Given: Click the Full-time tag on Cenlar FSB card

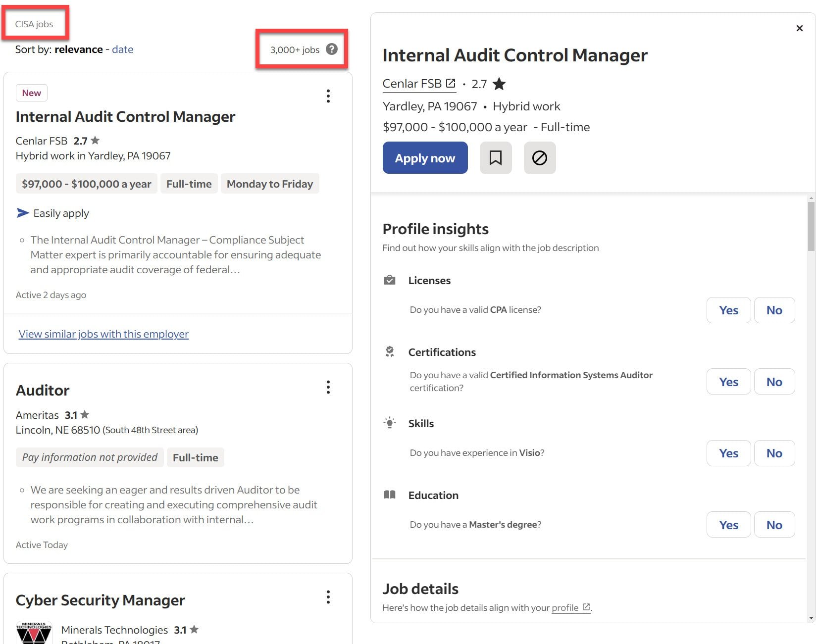Looking at the screenshot, I should 189,184.
